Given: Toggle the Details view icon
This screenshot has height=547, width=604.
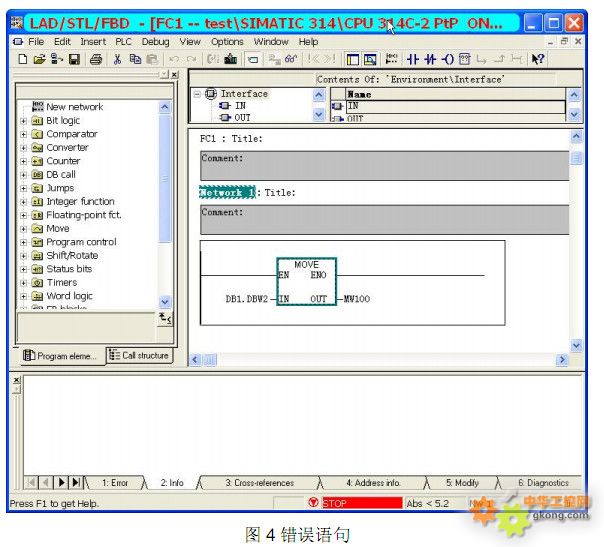Looking at the screenshot, I should point(370,59).
